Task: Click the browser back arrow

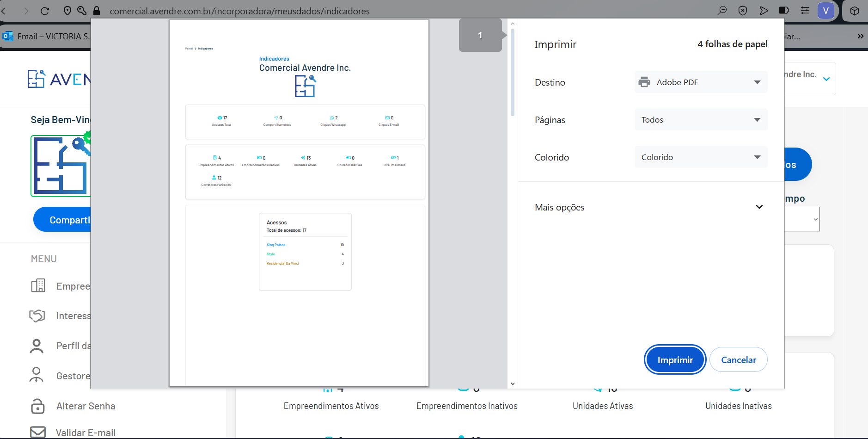Action: click(x=4, y=11)
